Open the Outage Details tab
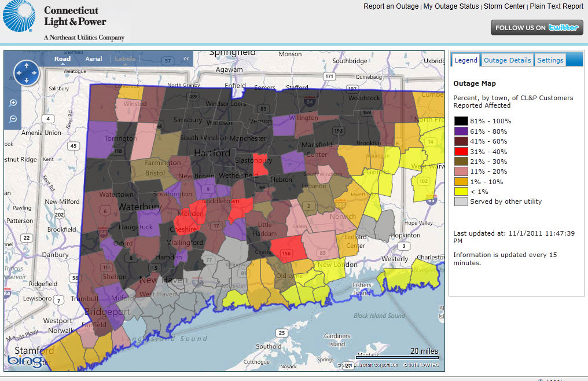 [x=507, y=60]
